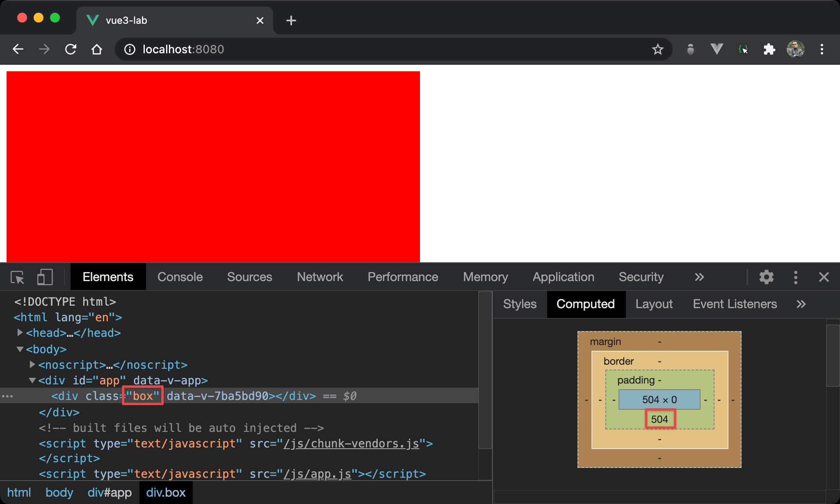Expand the head element node
Image resolution: width=840 pixels, height=504 pixels.
(20, 333)
